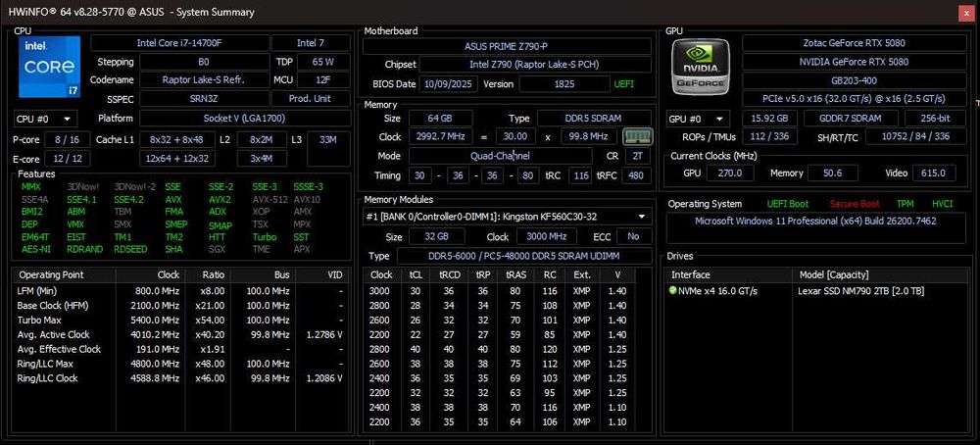Close the System Summary window
Viewport: 980px width, 445px height.
967,13
